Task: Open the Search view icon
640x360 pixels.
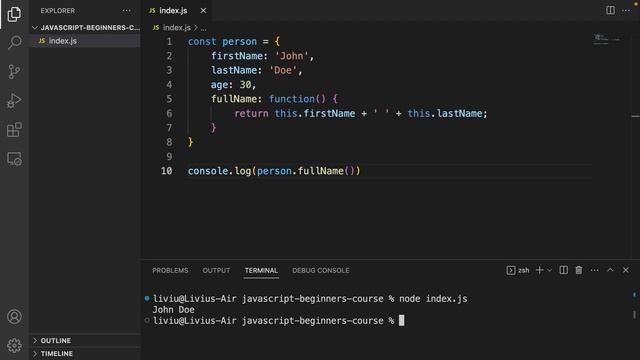Action: (14, 42)
